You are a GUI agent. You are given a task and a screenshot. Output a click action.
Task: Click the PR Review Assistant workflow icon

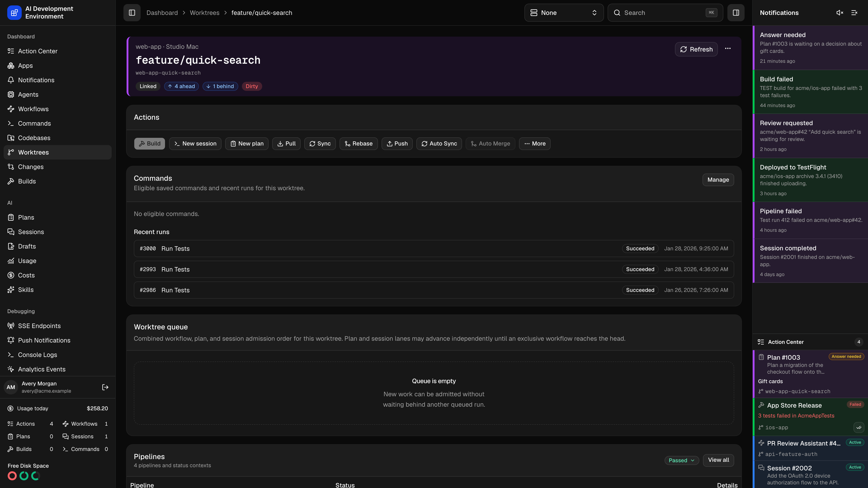click(x=761, y=443)
